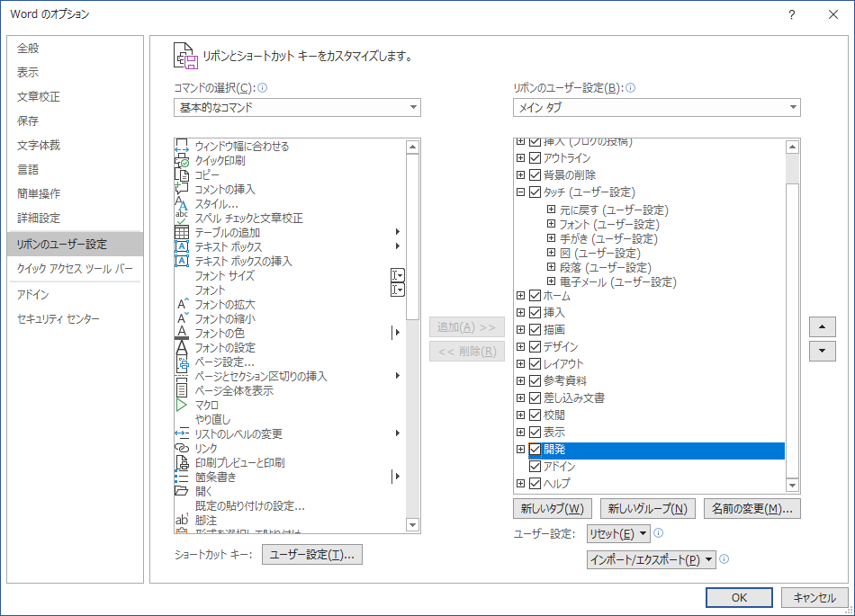Image resolution: width=855 pixels, height=616 pixels.
Task: Toggle the デザイン tab checkbox
Action: 535,346
